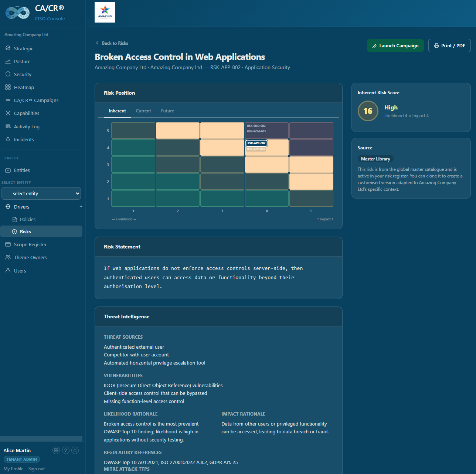
Task: Click the Policies document icon
Action: 15,219
